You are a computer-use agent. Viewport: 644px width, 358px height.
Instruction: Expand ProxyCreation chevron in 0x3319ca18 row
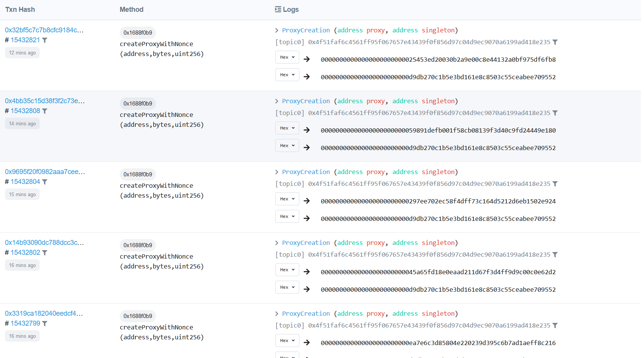[277, 314]
